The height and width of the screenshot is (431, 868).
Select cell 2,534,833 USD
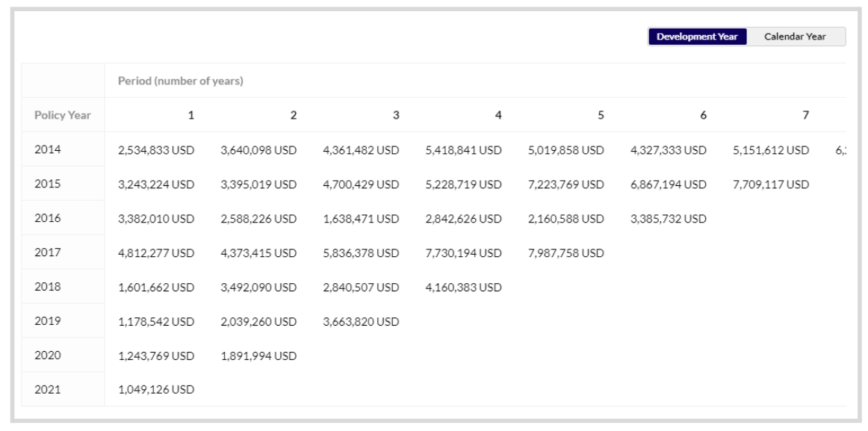(x=156, y=150)
